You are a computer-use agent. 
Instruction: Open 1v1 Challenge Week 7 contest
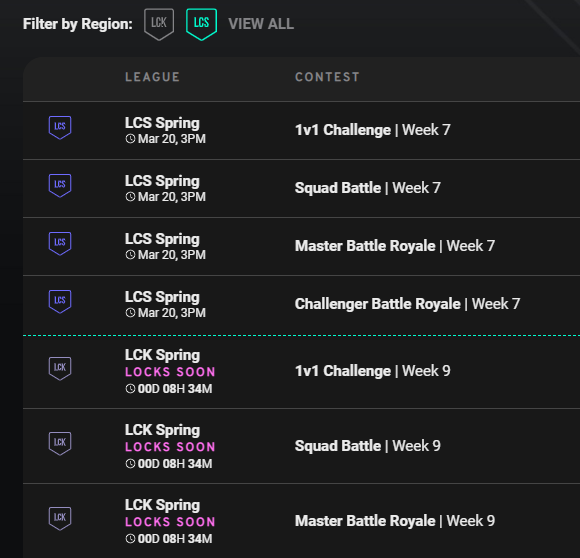click(x=372, y=130)
